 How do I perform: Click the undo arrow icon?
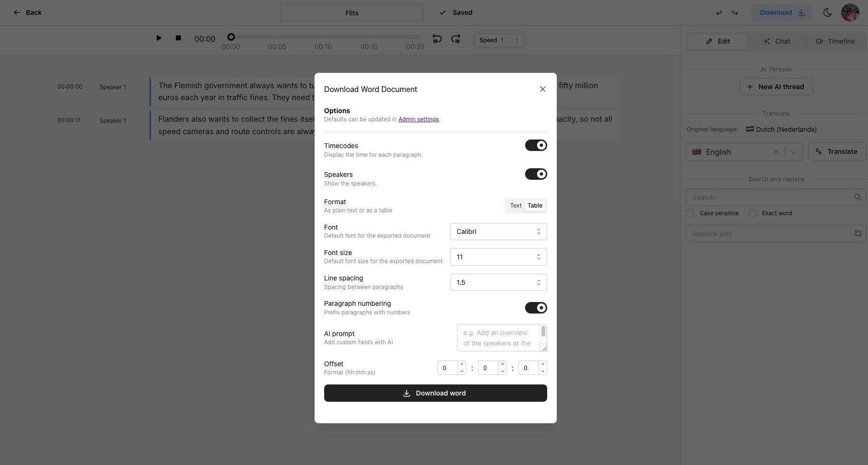coord(719,13)
